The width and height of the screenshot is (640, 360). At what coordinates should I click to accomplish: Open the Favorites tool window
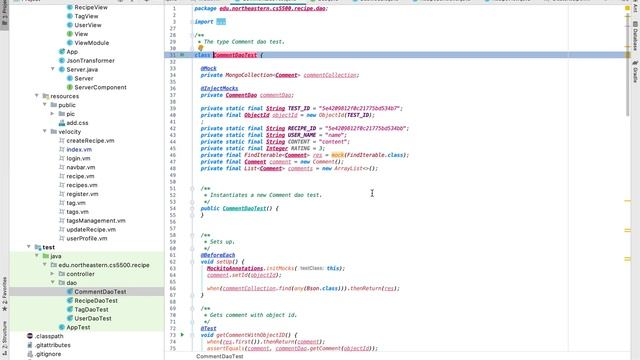tap(4, 294)
